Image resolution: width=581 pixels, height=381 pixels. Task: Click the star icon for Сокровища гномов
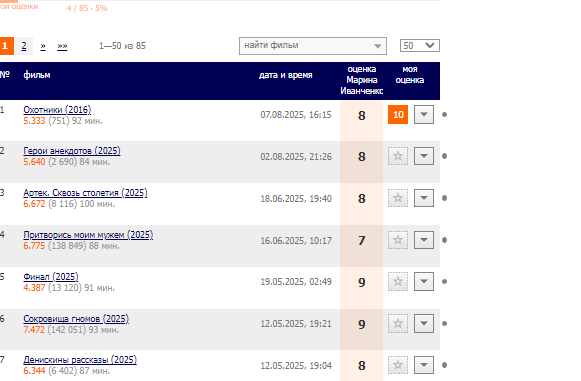tap(398, 324)
